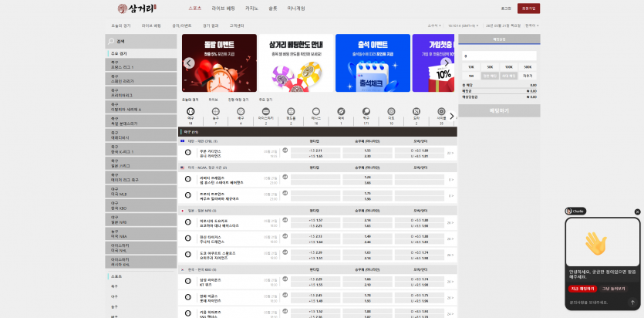Viewport: 644px width, 318px height.
Task: Pick the tennis (테니스) sport icon
Action: pyautogui.click(x=316, y=111)
